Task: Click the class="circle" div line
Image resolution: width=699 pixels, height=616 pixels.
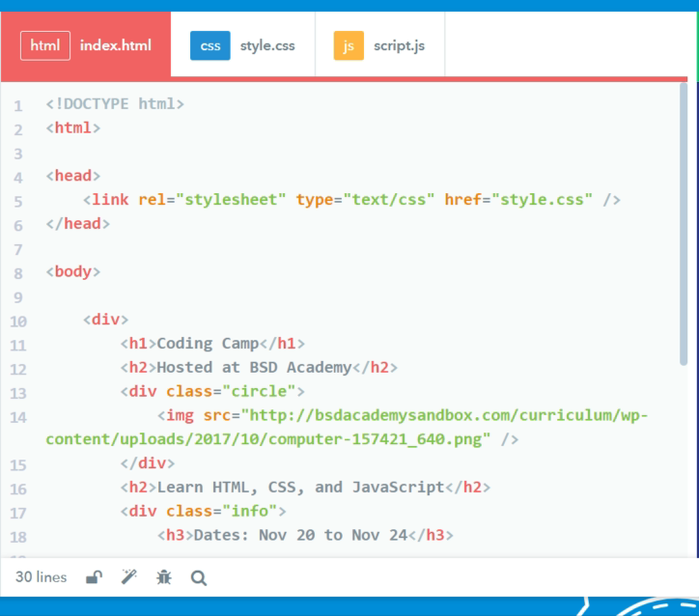Action: pos(212,392)
